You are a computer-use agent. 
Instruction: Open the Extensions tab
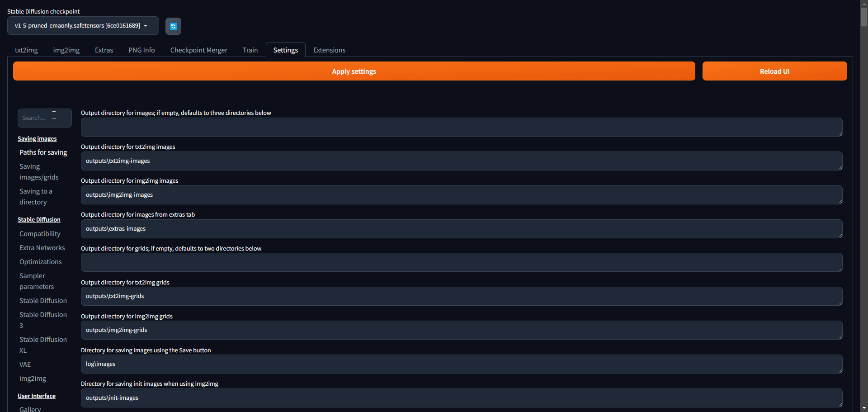pyautogui.click(x=329, y=50)
